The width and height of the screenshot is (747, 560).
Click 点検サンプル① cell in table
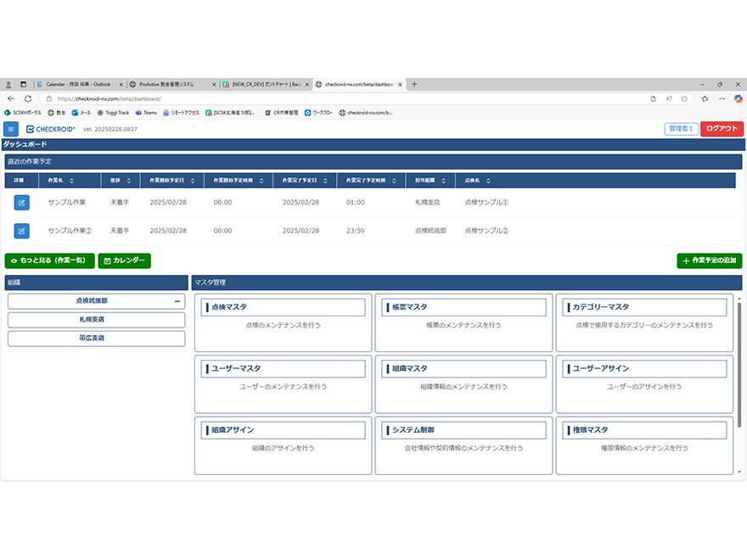click(486, 203)
